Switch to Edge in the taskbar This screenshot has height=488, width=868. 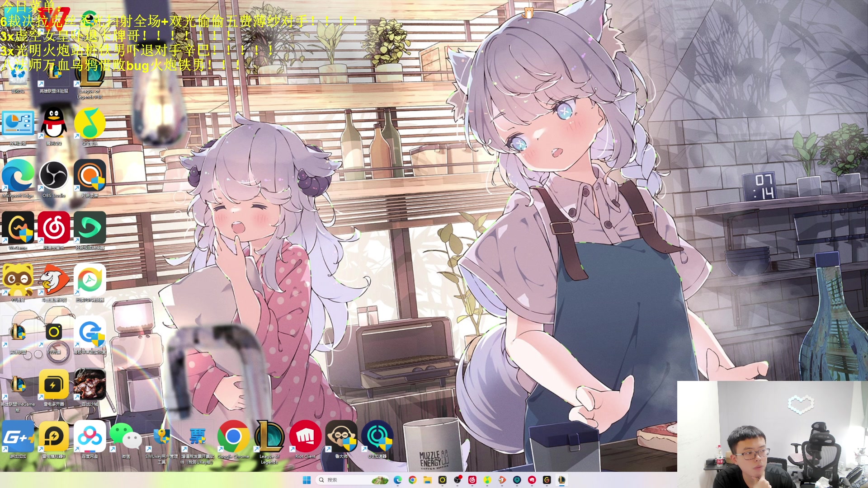point(398,480)
